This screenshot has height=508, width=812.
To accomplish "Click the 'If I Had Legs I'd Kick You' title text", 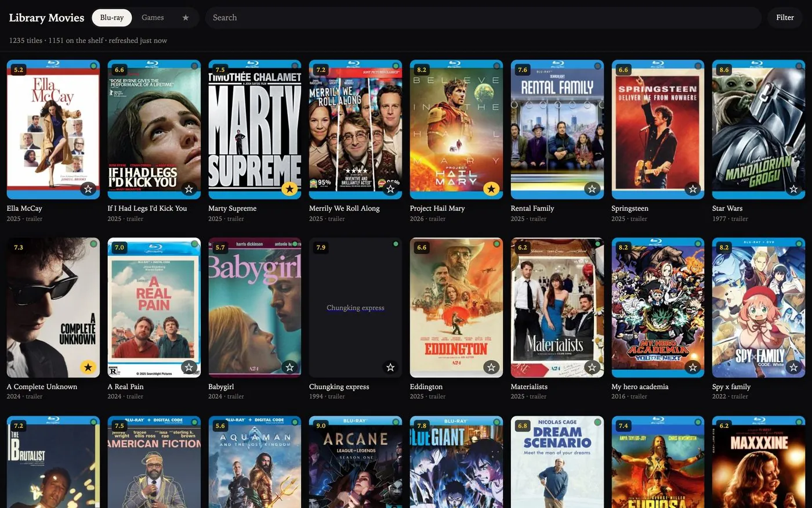I will coord(147,208).
